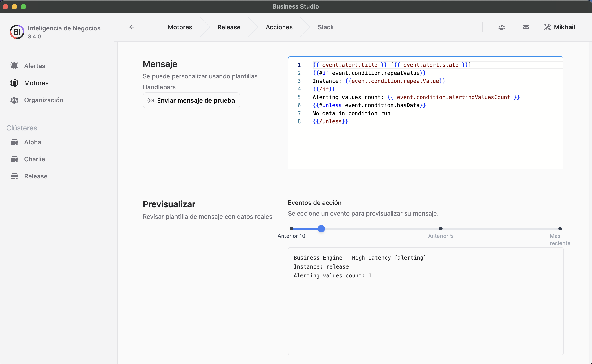Click preview line 'Alerting values count: 1'
This screenshot has width=592, height=364.
tap(332, 276)
